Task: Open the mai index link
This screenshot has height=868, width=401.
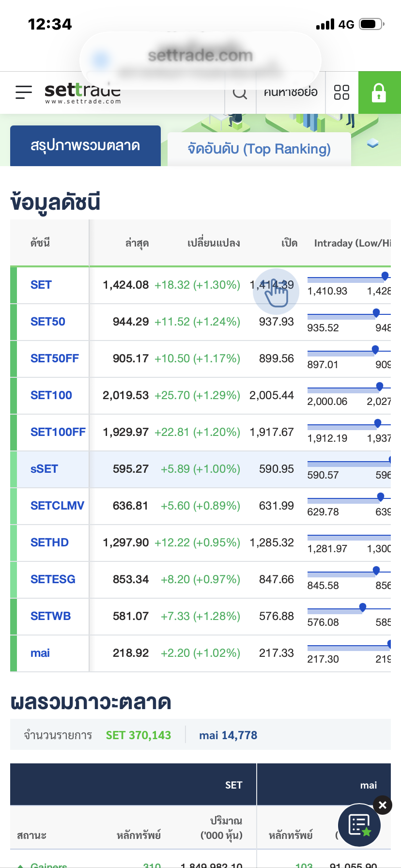Action: pyautogui.click(x=40, y=653)
